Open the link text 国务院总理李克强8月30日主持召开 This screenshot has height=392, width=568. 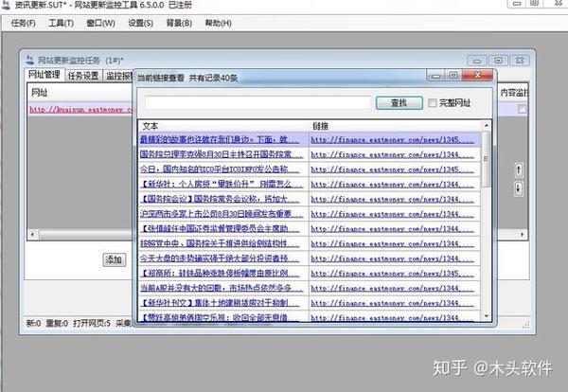coord(221,154)
